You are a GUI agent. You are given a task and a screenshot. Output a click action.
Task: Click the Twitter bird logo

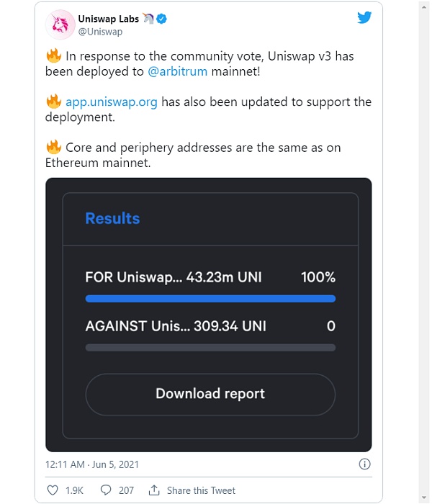click(364, 17)
